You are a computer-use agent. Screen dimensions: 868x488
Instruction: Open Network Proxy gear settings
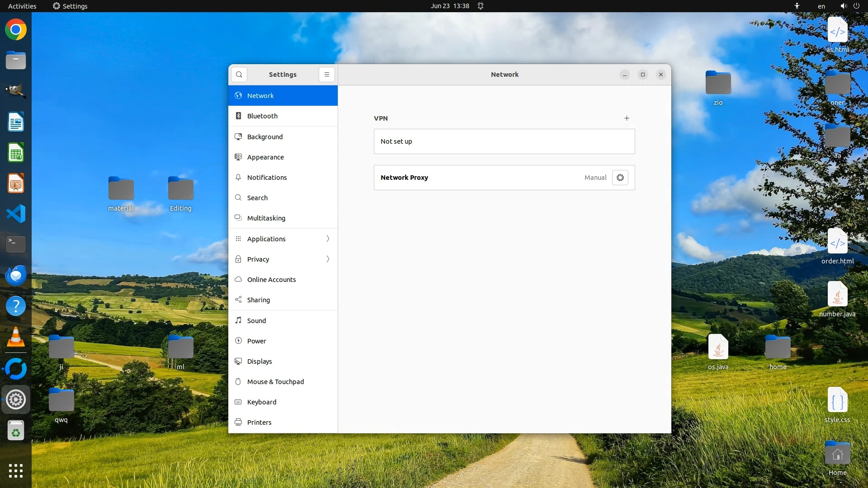(620, 178)
